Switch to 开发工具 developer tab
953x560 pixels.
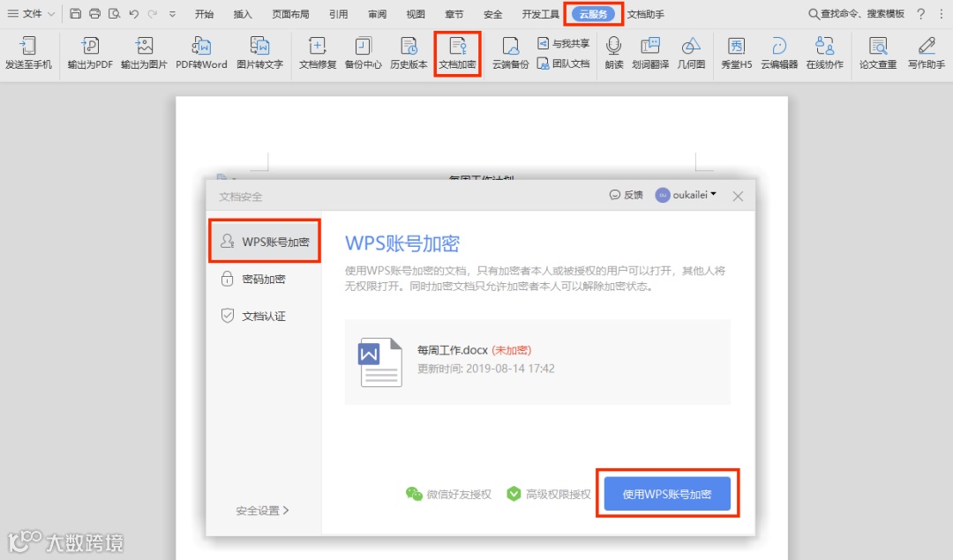(540, 14)
